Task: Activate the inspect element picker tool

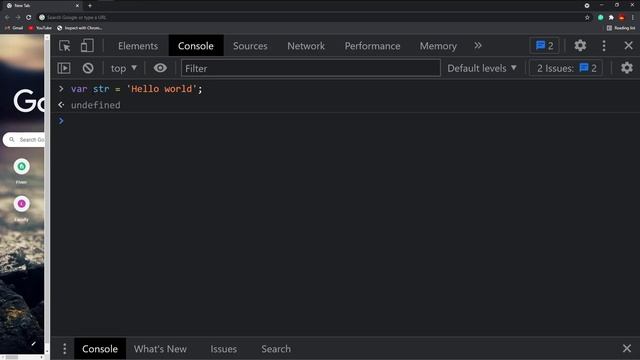Action: coord(64,46)
